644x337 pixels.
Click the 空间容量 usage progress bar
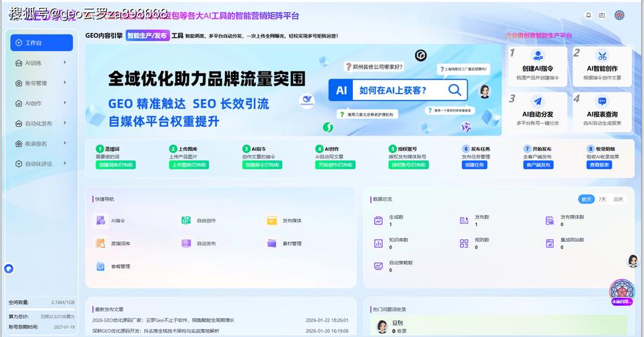pyautogui.click(x=42, y=309)
